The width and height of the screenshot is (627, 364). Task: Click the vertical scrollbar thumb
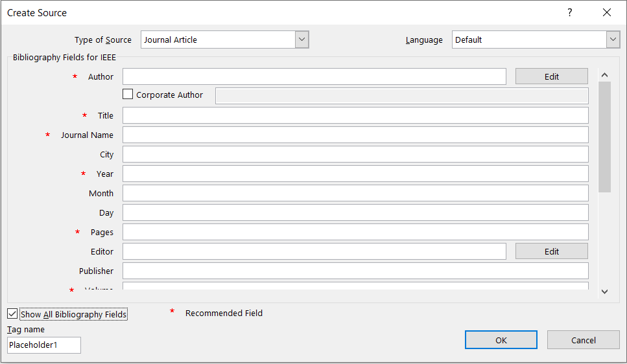604,137
